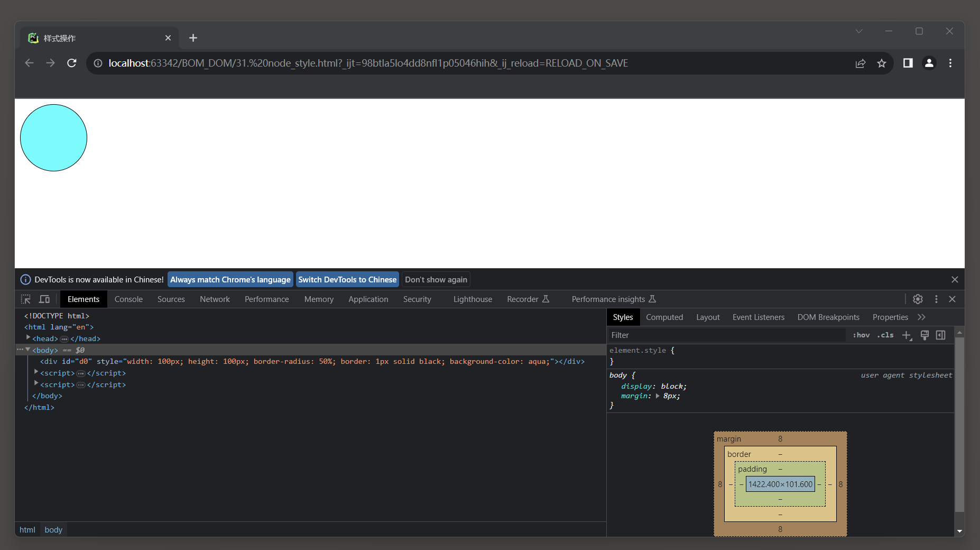The image size is (980, 550).
Task: Select body in the breadcrumb bar
Action: 53,530
